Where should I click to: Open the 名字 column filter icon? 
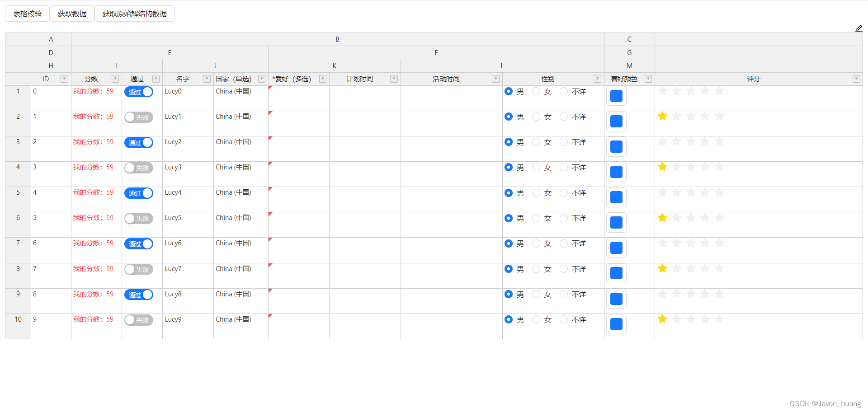click(x=207, y=79)
